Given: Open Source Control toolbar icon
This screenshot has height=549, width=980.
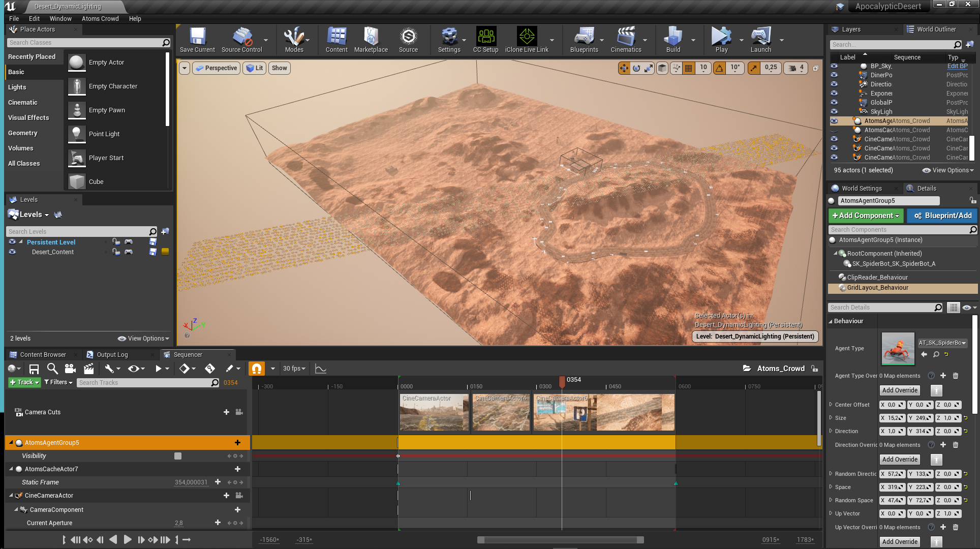Looking at the screenshot, I should (x=242, y=40).
